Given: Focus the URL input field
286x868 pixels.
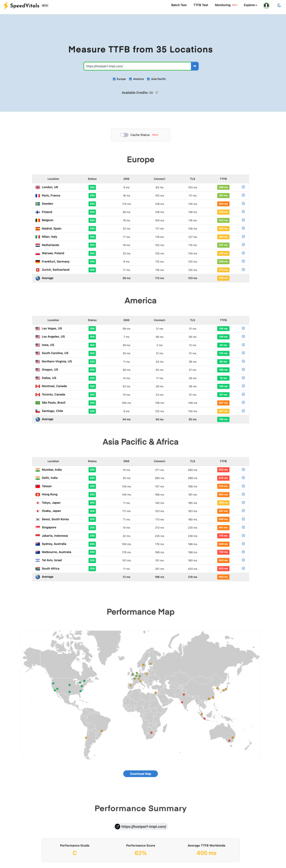Looking at the screenshot, I should [x=137, y=66].
